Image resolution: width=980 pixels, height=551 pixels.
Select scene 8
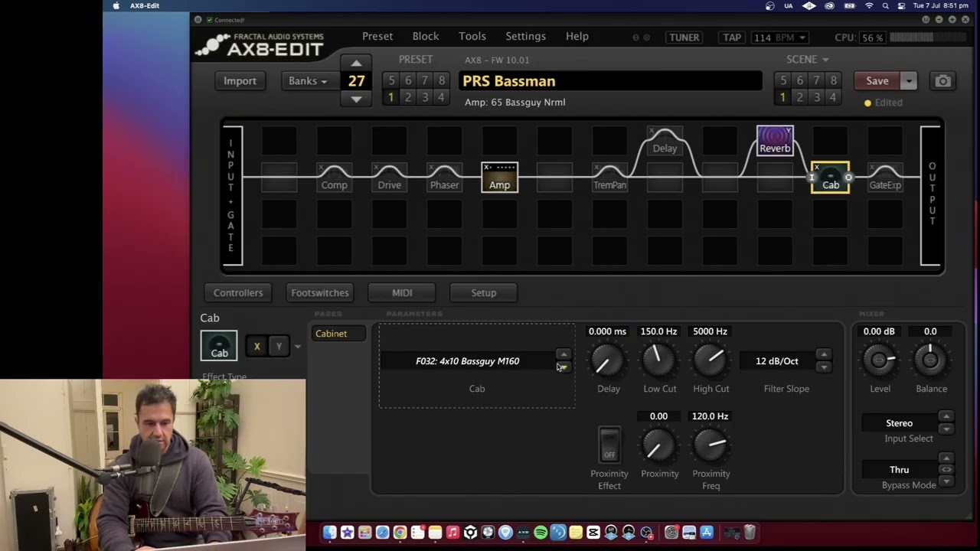click(833, 80)
